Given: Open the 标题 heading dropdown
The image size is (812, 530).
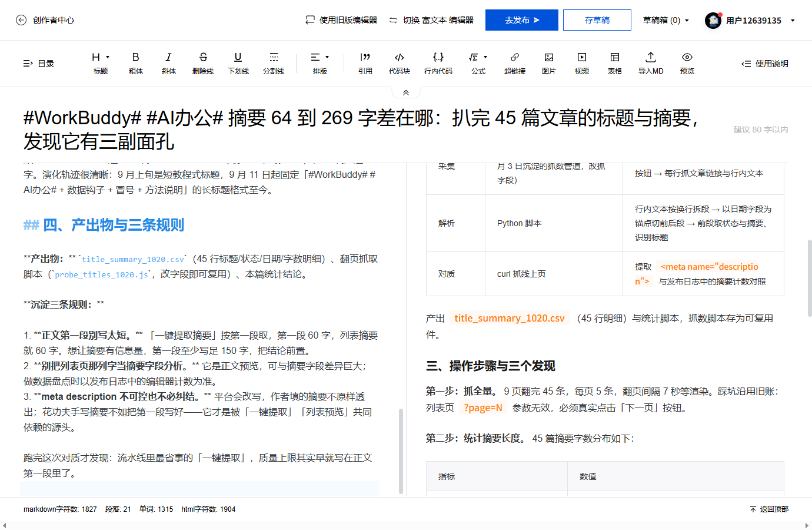Looking at the screenshot, I should tap(101, 63).
